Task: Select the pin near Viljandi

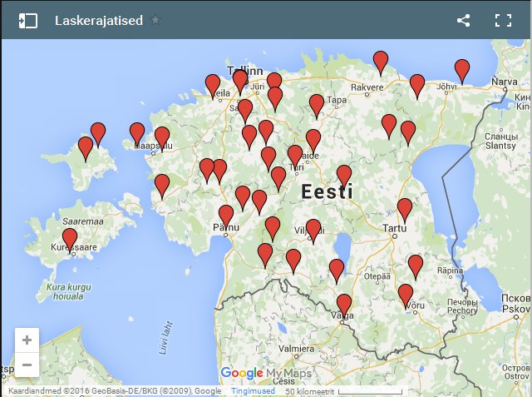Action: point(313,229)
